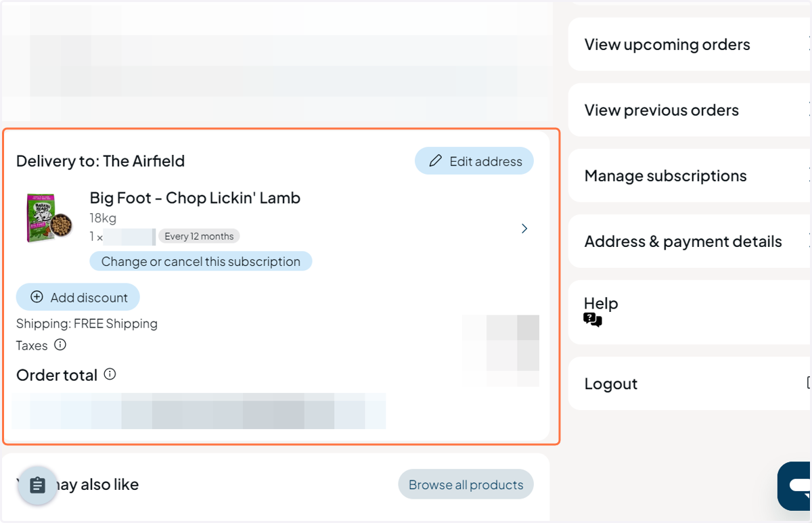This screenshot has height=523, width=812.
Task: Click the Browse all products button
Action: pyautogui.click(x=466, y=484)
